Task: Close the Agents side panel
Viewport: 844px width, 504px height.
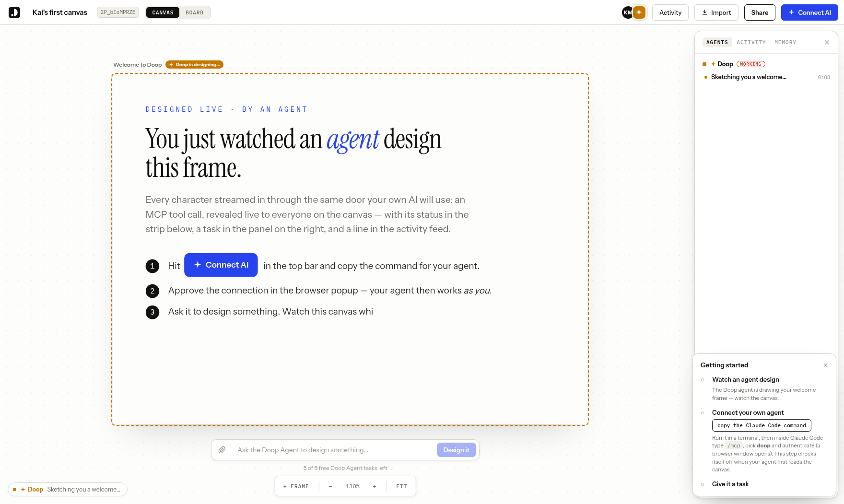Action: (827, 42)
